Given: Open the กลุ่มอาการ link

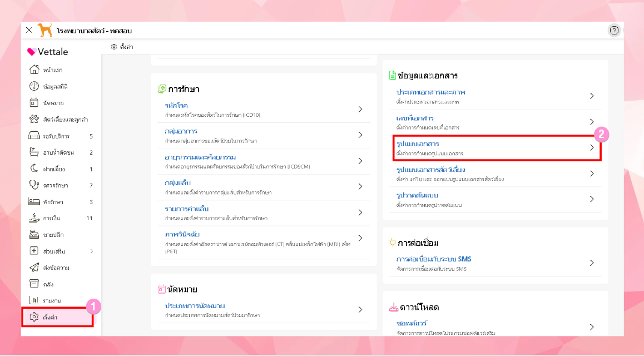Looking at the screenshot, I should point(181,131).
